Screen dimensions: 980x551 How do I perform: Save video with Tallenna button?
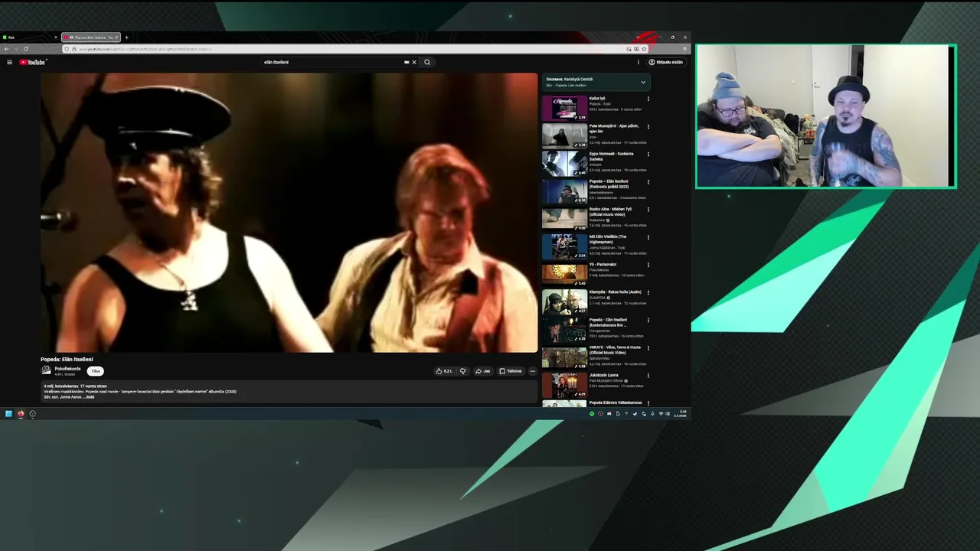click(511, 371)
